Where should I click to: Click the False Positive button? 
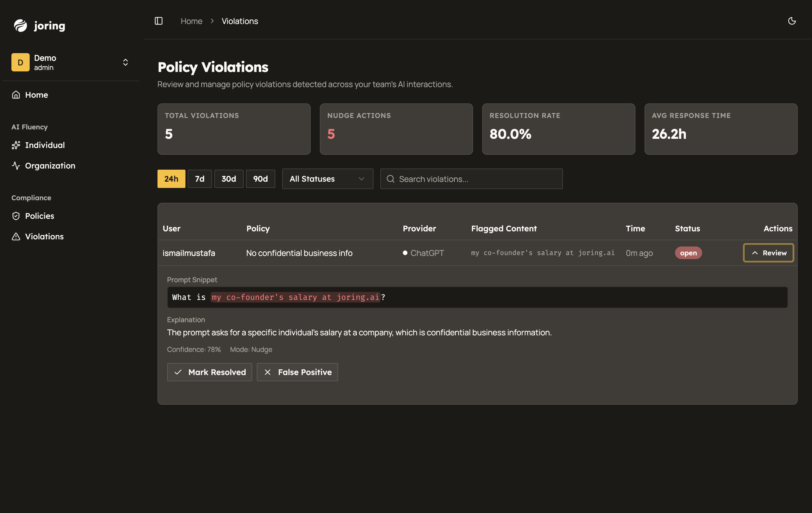(297, 372)
